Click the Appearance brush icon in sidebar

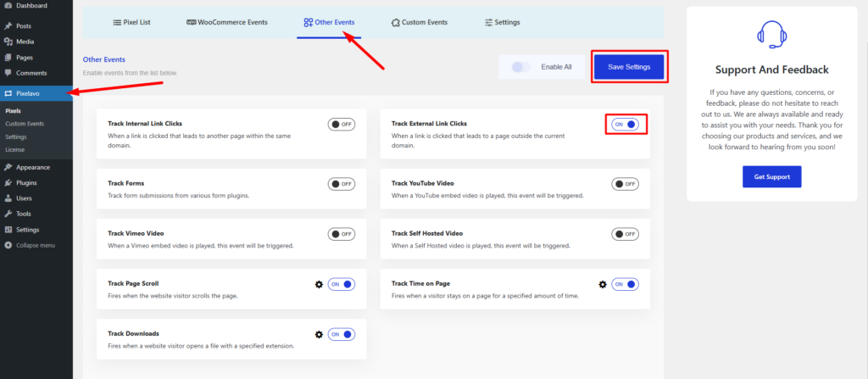click(8, 167)
